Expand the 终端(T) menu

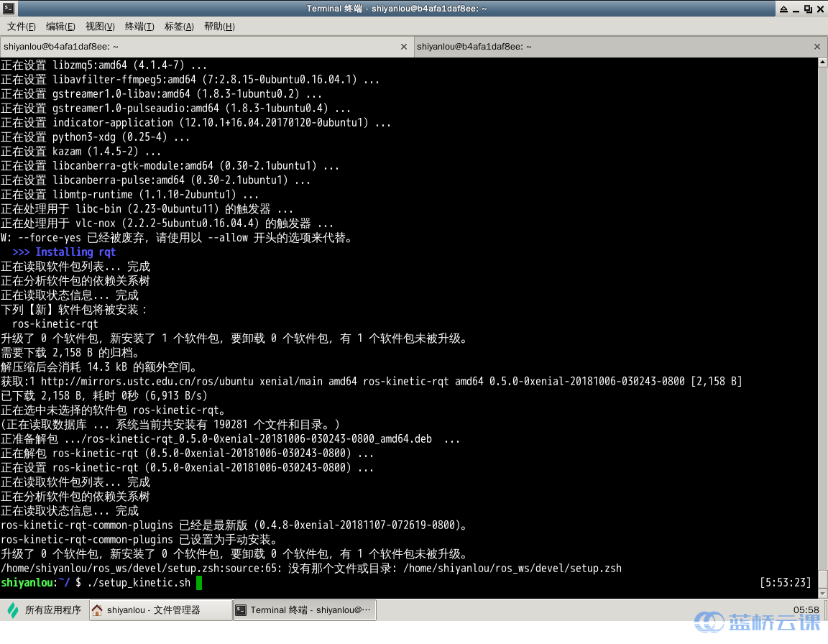click(139, 27)
